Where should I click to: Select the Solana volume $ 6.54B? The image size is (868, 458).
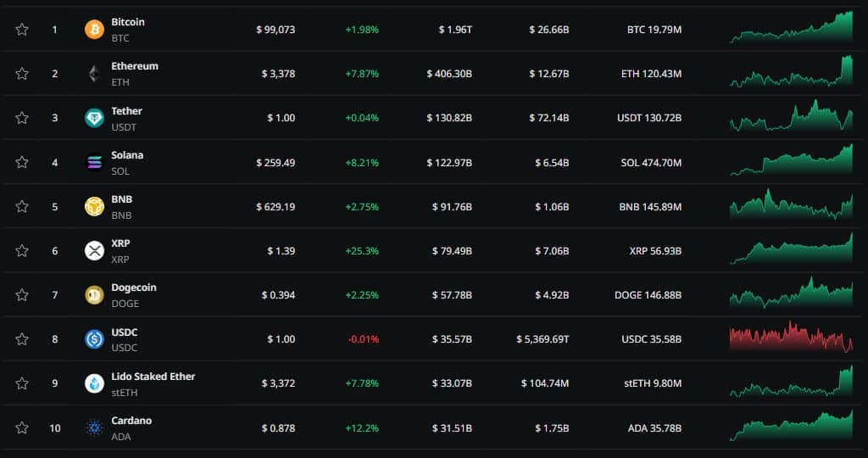[x=552, y=163]
